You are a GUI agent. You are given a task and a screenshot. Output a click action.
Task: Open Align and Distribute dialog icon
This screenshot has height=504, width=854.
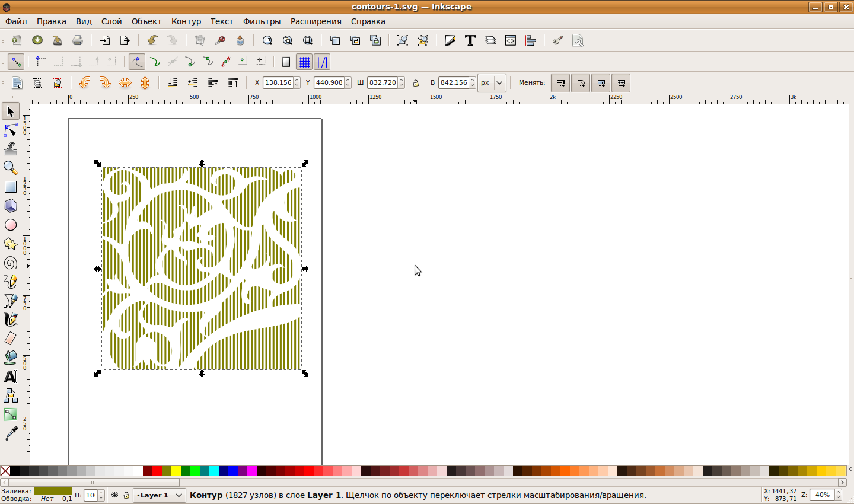click(531, 40)
